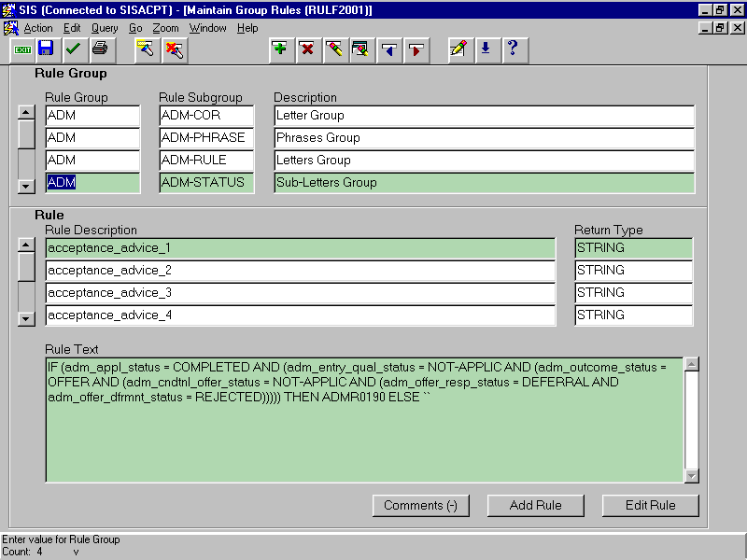This screenshot has height=560, width=747.
Task: Open the Query menu
Action: coord(105,28)
